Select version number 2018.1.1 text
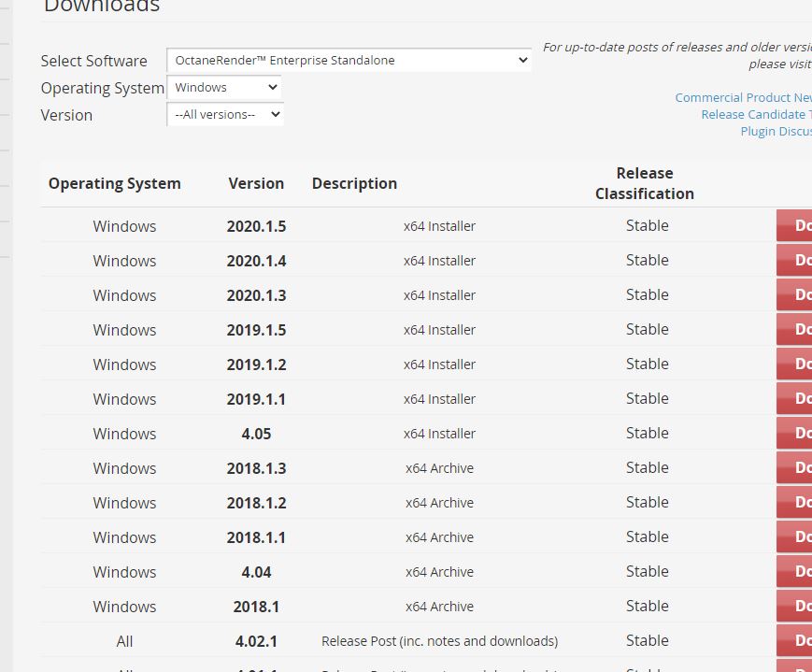Screen dimensions: 812x672 [x=256, y=537]
